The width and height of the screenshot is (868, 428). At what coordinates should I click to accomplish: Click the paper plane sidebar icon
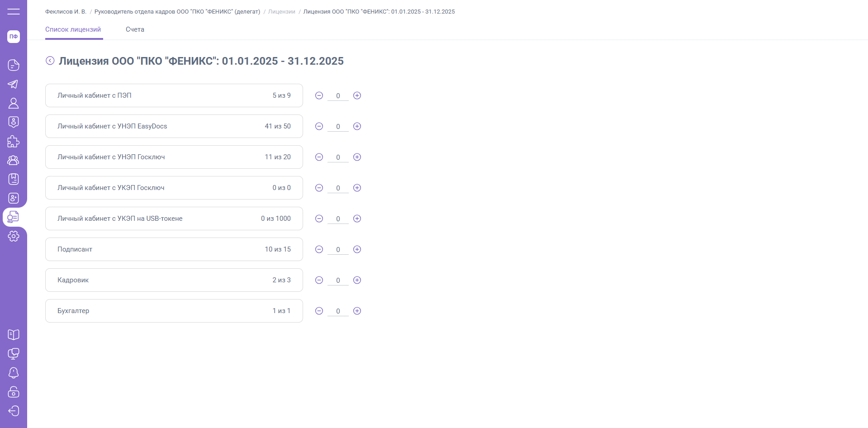click(x=14, y=84)
